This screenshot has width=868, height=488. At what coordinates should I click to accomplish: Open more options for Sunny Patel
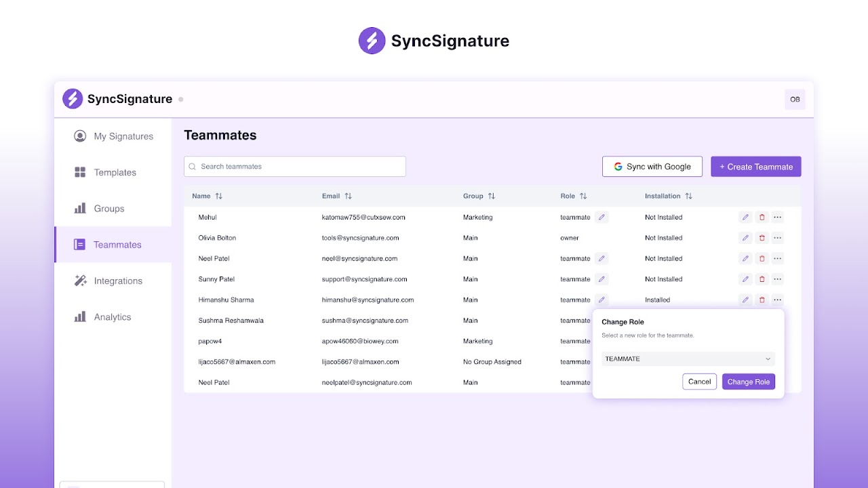[778, 279]
